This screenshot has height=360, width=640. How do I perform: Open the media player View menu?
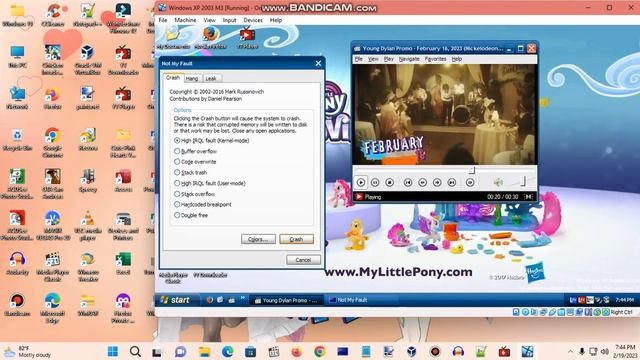[373, 59]
